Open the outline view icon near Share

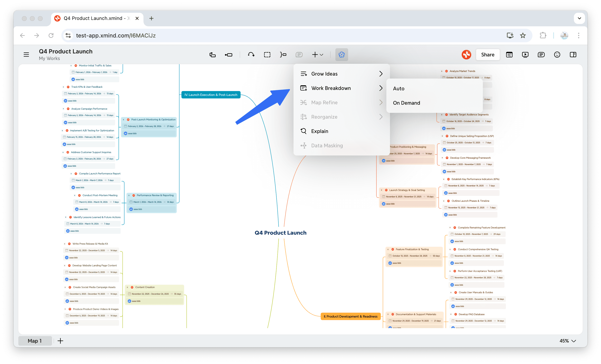click(x=509, y=54)
